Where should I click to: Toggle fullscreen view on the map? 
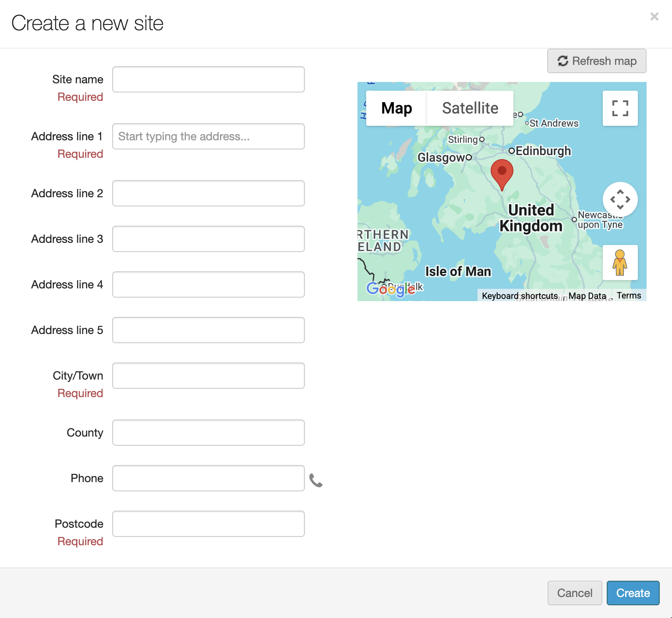click(620, 108)
